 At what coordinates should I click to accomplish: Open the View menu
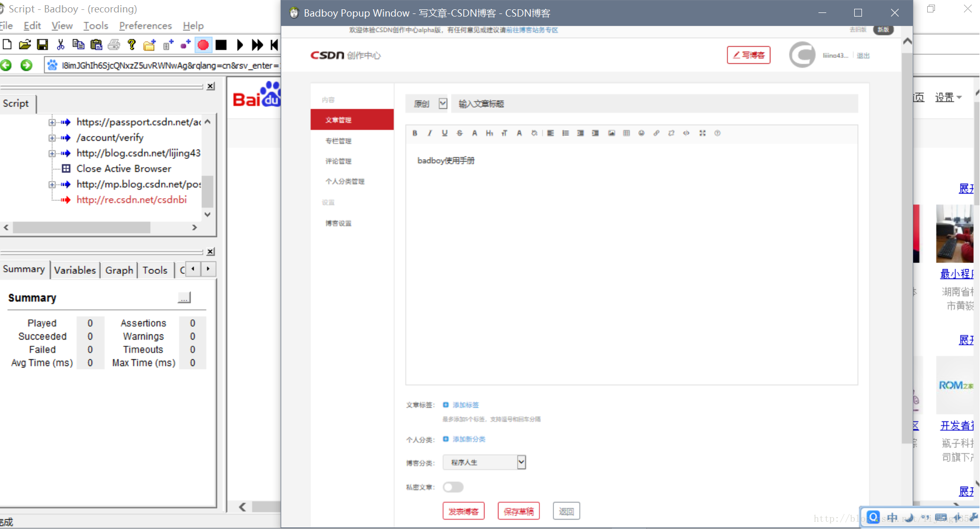62,25
